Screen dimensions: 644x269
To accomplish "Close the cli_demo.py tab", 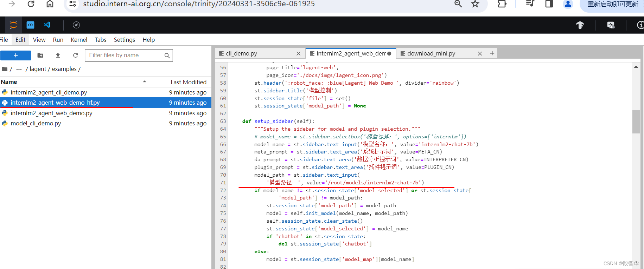I will click(298, 53).
